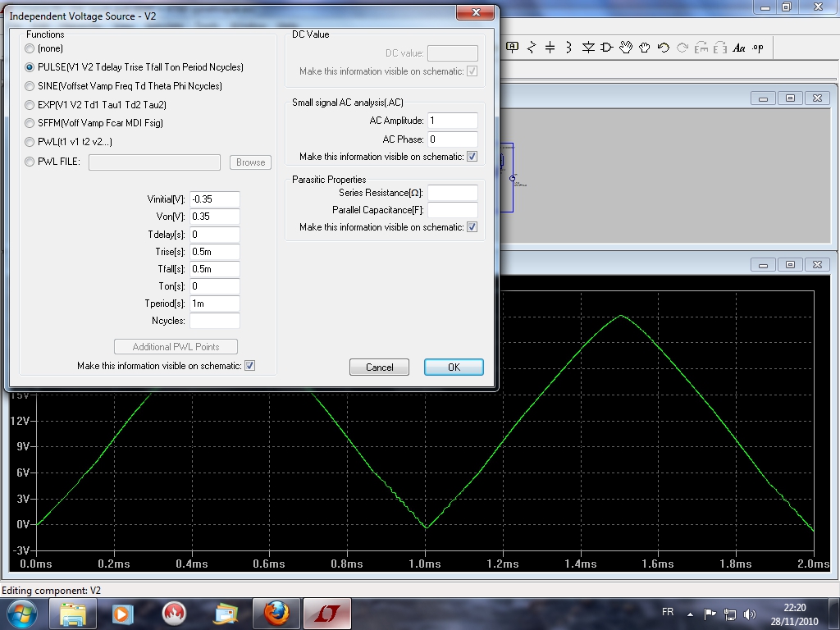Toggle visibility checkbox under Functions
Screen dimensions: 840x630
(249, 366)
